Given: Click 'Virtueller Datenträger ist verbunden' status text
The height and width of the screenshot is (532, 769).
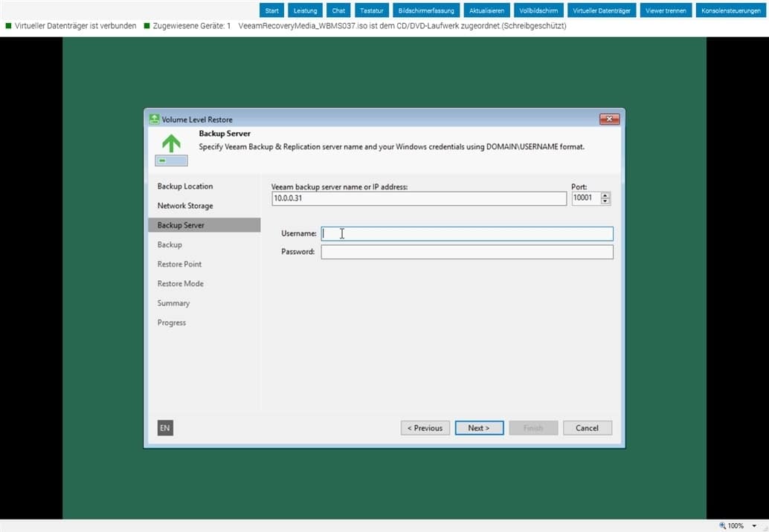Looking at the screenshot, I should (x=76, y=25).
